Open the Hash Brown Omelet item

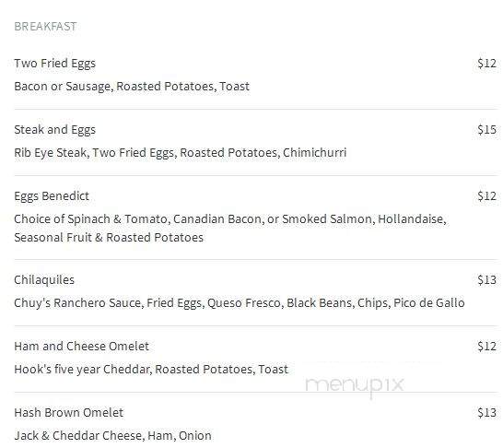(69, 413)
